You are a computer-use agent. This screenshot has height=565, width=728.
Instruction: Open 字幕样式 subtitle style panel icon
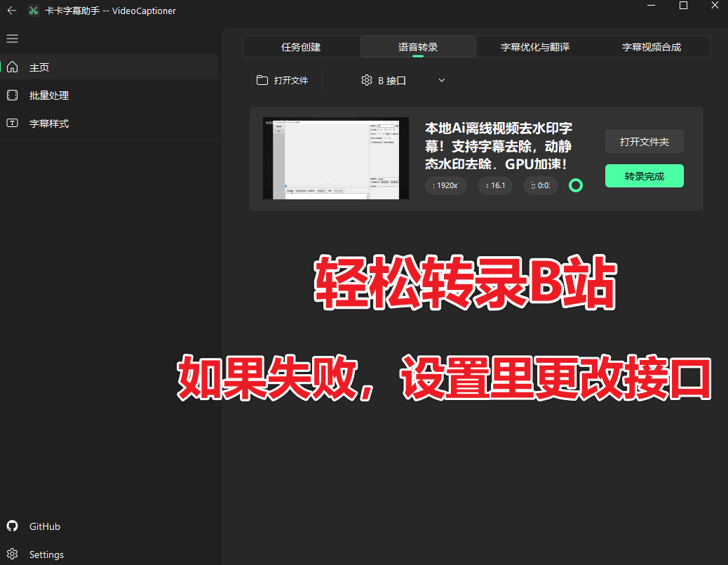(12, 123)
